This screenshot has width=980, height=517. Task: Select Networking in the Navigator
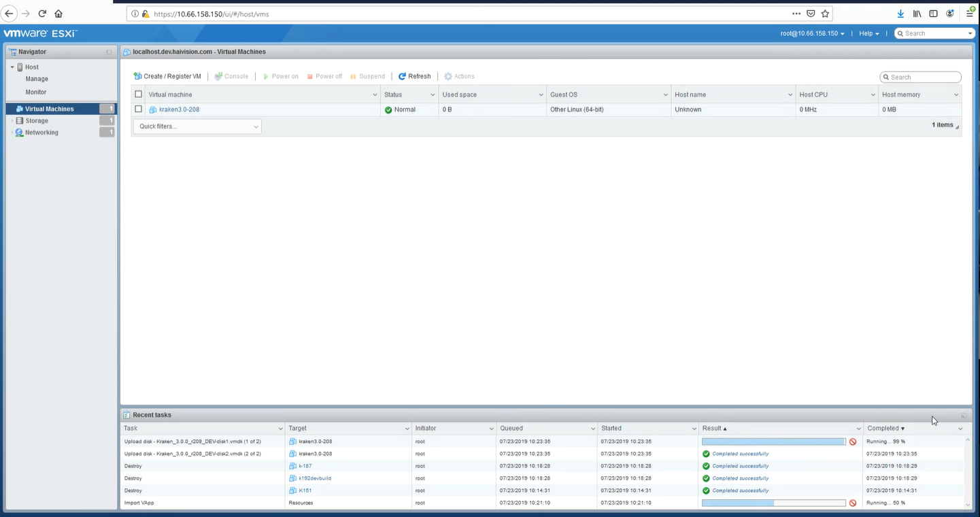[x=41, y=133]
